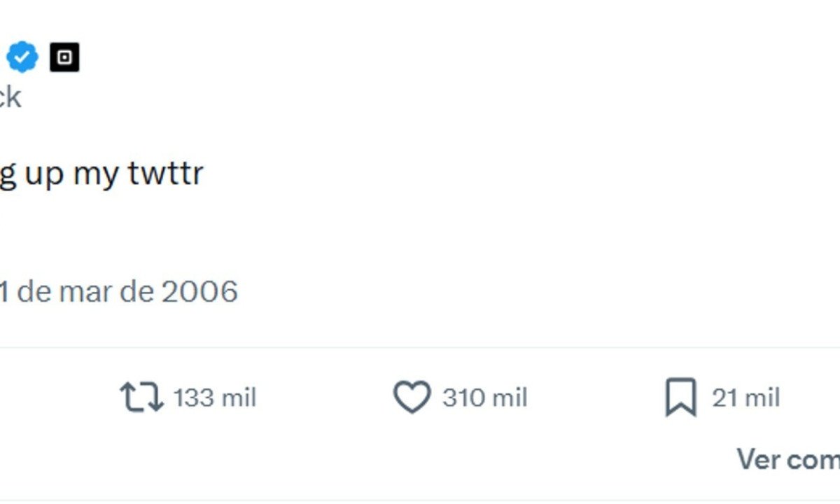
Task: Click the word 'mil' next to 133
Action: (x=239, y=398)
